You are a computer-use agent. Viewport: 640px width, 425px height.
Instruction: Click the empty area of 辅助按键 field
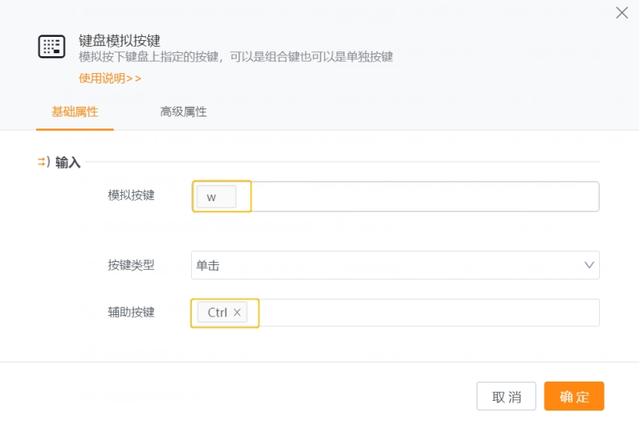pyautogui.click(x=429, y=313)
